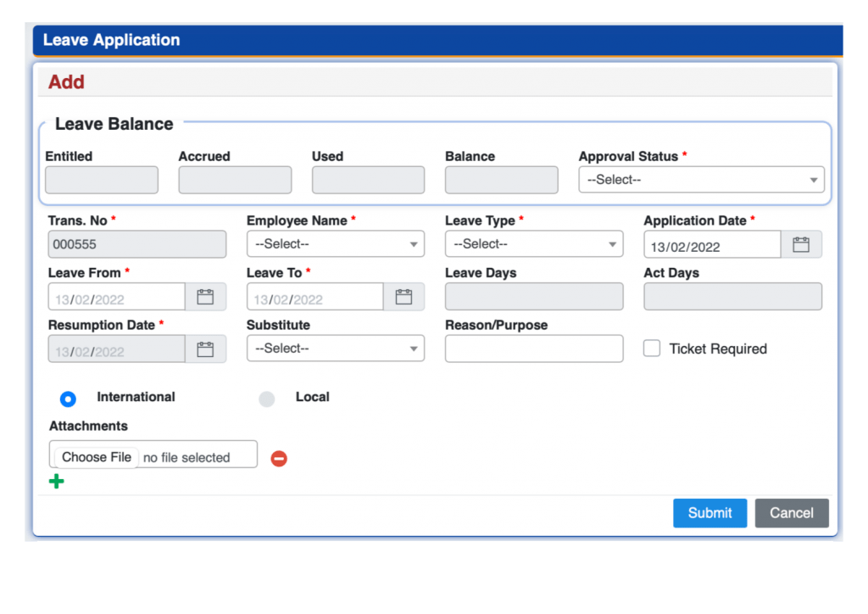This screenshot has height=614, width=868.
Task: Click the Reason/Purpose input field
Action: [x=533, y=348]
